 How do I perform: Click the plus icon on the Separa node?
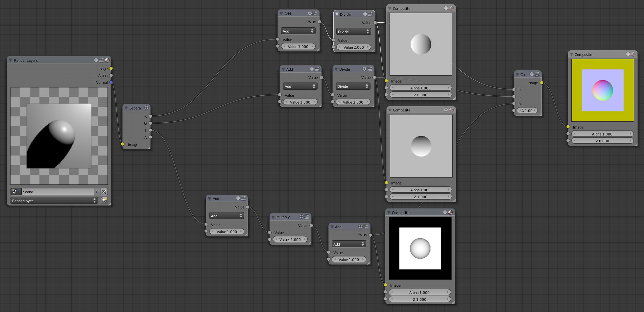146,108
